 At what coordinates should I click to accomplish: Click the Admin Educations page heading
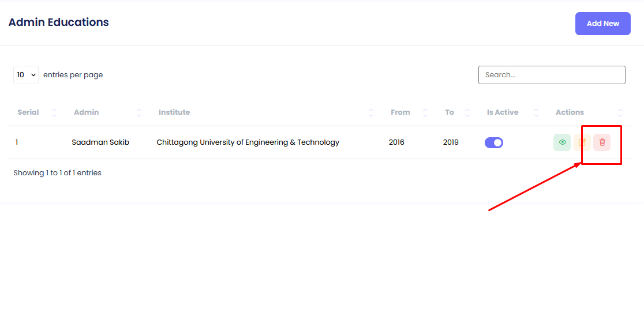(59, 22)
